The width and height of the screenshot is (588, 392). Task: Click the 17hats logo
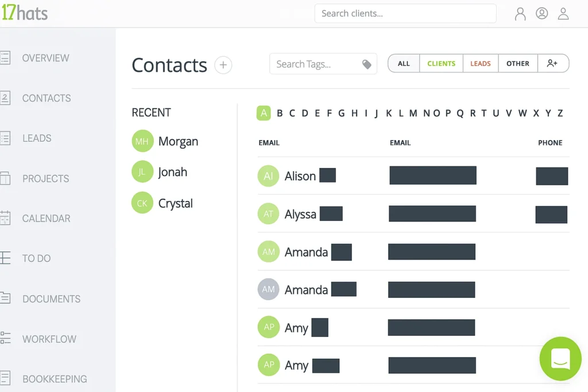click(24, 13)
